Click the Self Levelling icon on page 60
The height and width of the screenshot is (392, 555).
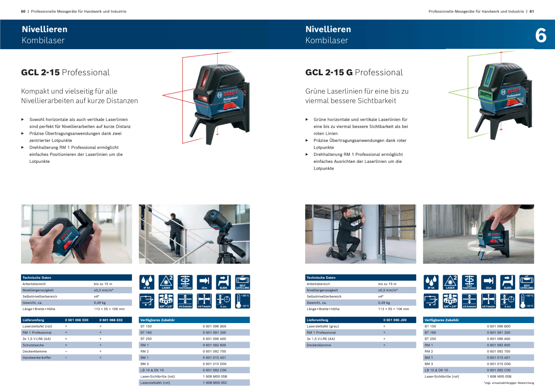coord(243,282)
